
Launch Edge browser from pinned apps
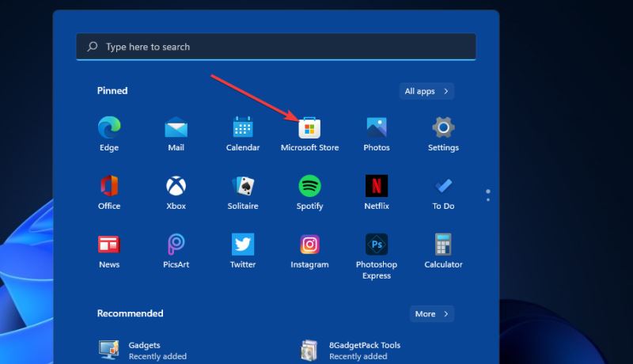[x=109, y=128]
